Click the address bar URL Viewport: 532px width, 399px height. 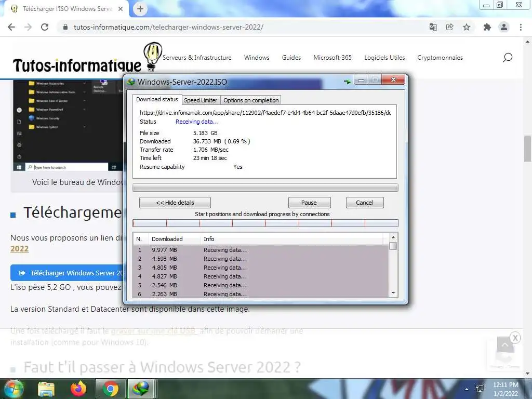pyautogui.click(x=168, y=27)
